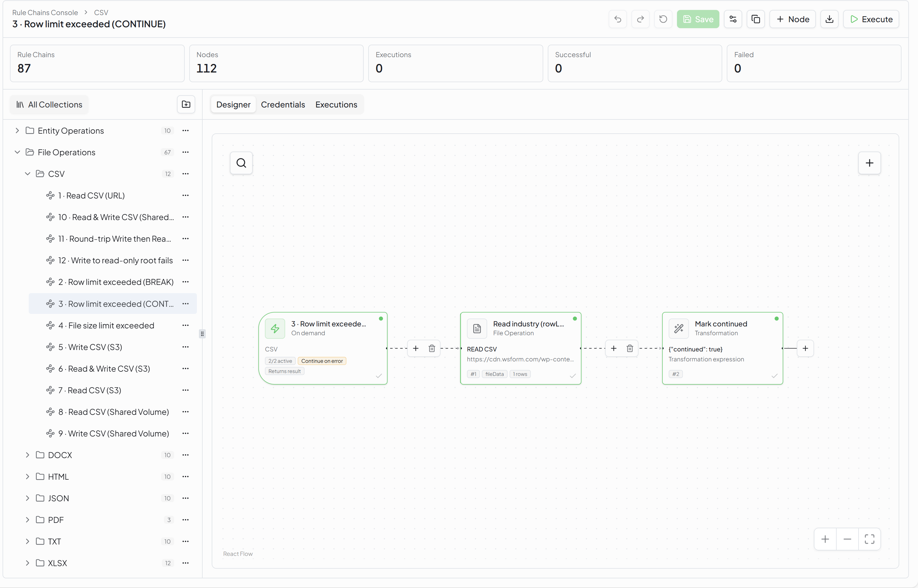
Task: Click the download export icon
Action: pos(830,19)
